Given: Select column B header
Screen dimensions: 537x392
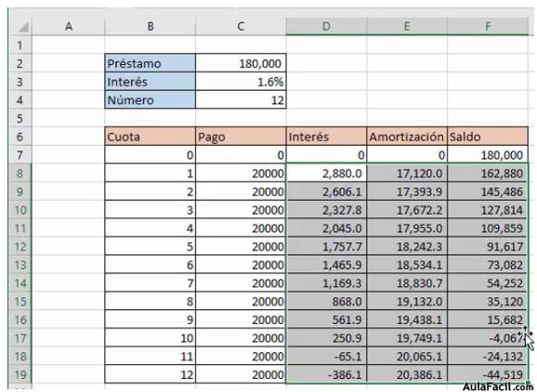Looking at the screenshot, I should (x=150, y=26).
